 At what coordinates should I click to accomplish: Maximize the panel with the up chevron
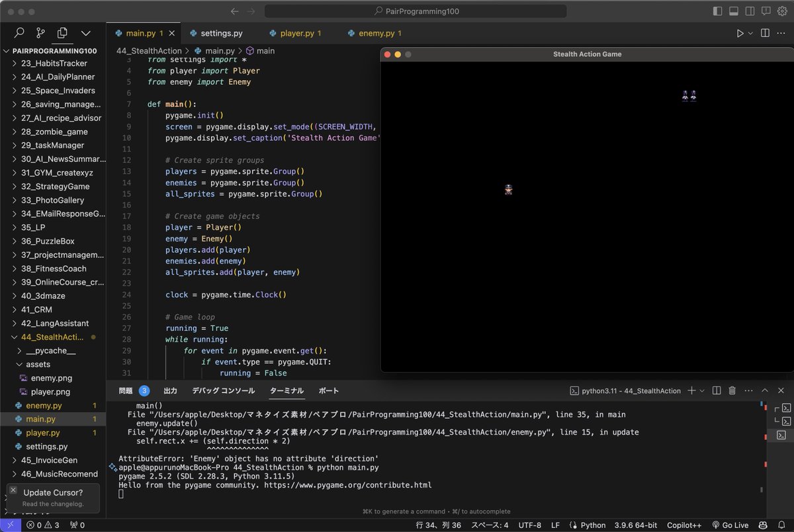(x=765, y=391)
